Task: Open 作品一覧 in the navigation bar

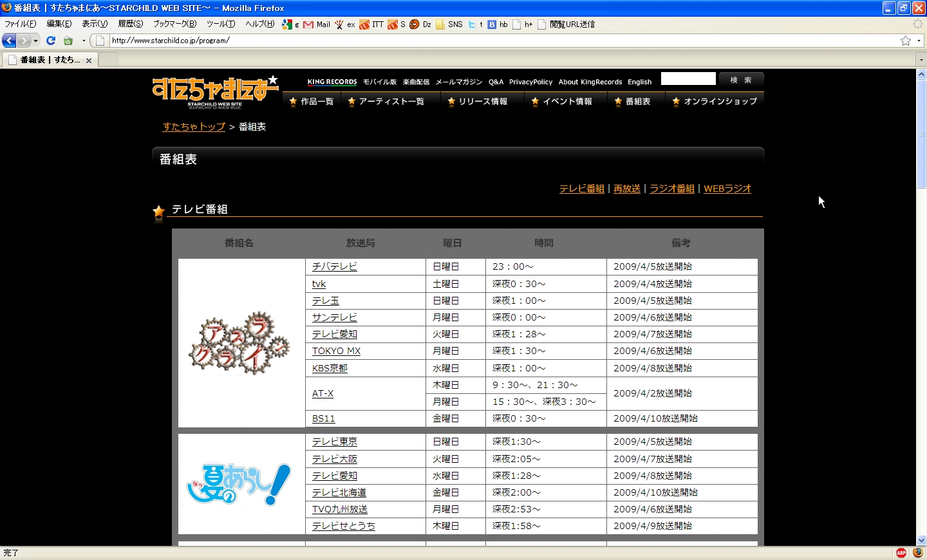Action: 312,102
